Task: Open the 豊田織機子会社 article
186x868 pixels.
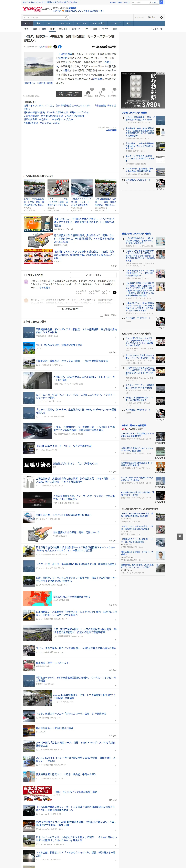Action: pos(76,331)
